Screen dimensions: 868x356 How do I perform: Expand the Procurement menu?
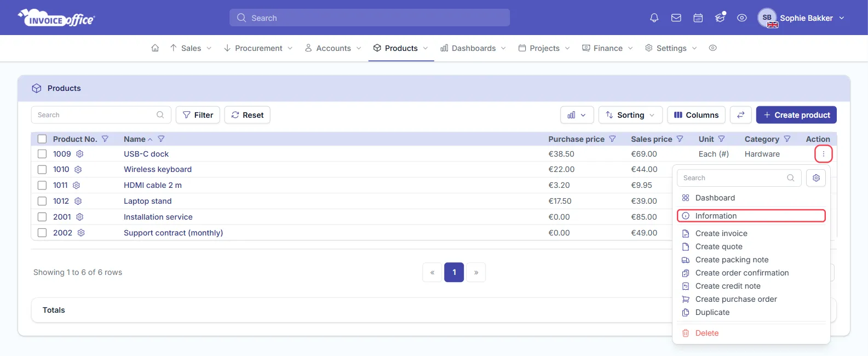[x=258, y=48]
